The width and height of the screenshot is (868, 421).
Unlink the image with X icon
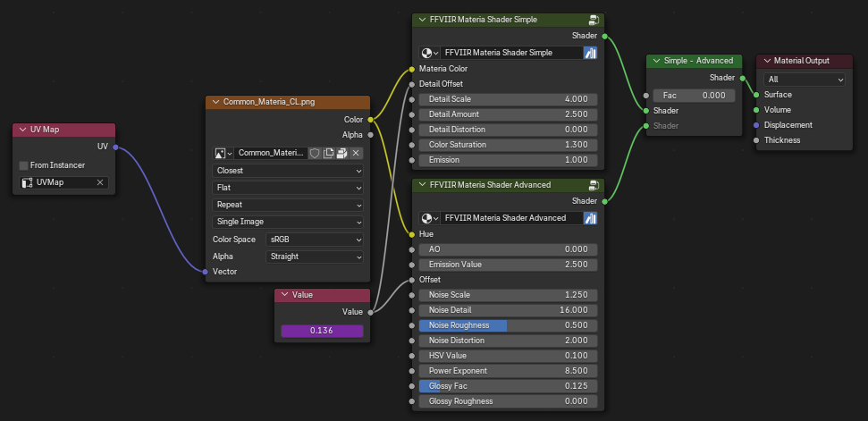pos(356,153)
